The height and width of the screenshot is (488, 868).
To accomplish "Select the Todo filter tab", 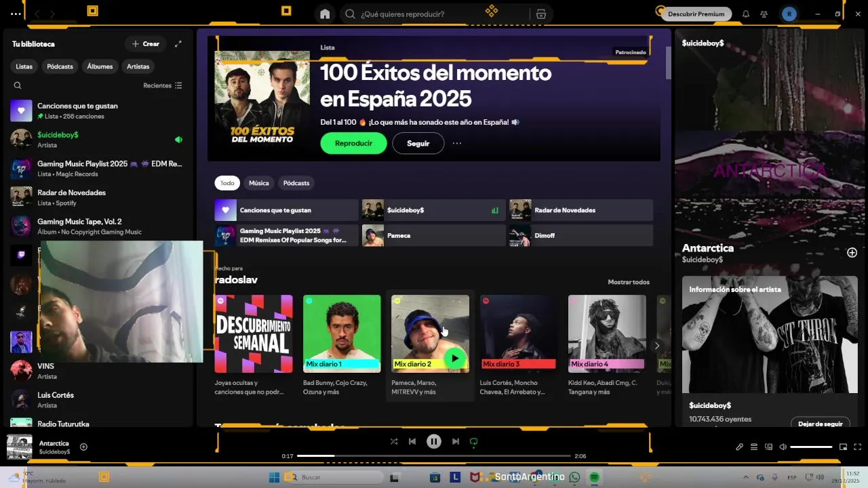I will [x=227, y=183].
